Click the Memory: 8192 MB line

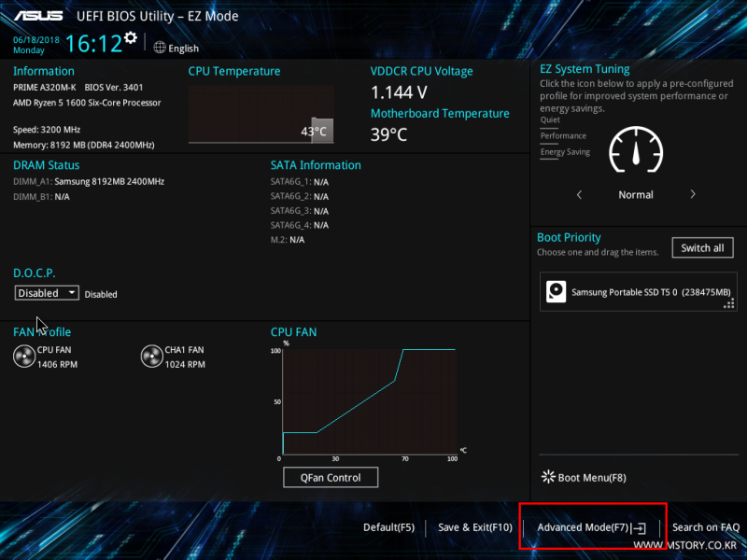tap(84, 145)
